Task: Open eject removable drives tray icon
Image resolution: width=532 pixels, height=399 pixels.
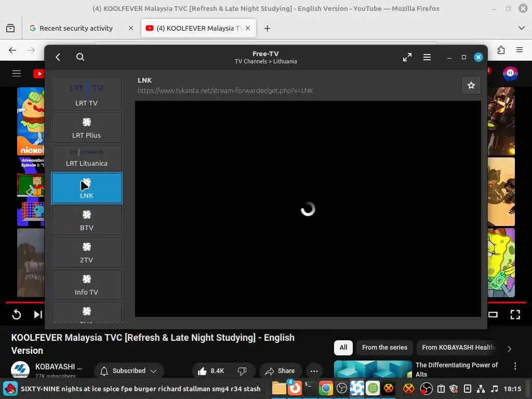Action: tap(467, 389)
